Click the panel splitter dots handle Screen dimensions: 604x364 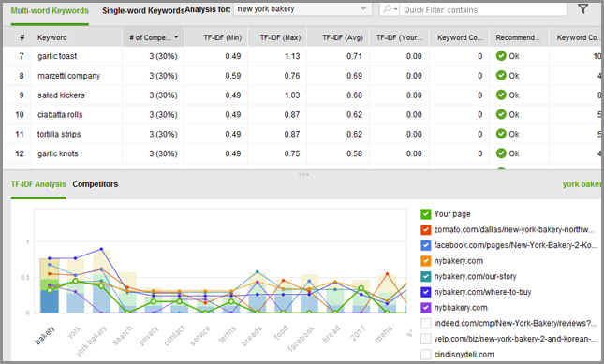click(x=303, y=175)
